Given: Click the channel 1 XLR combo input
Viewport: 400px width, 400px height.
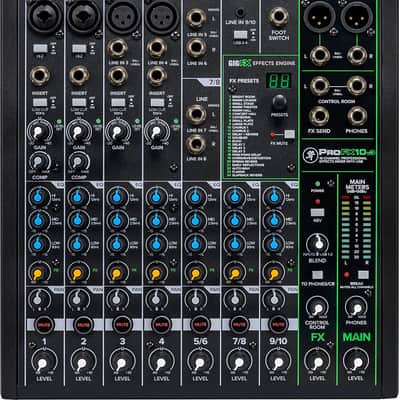Looking at the screenshot, I should 44,16.
